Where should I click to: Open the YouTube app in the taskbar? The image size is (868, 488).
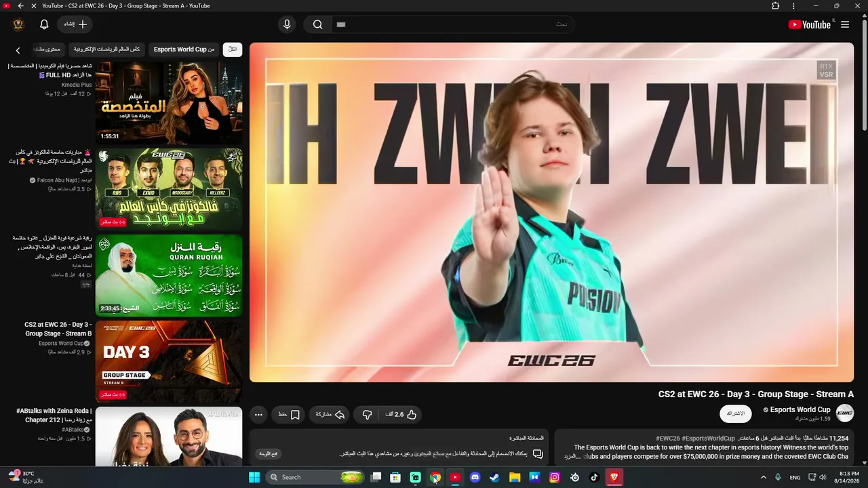tap(455, 477)
